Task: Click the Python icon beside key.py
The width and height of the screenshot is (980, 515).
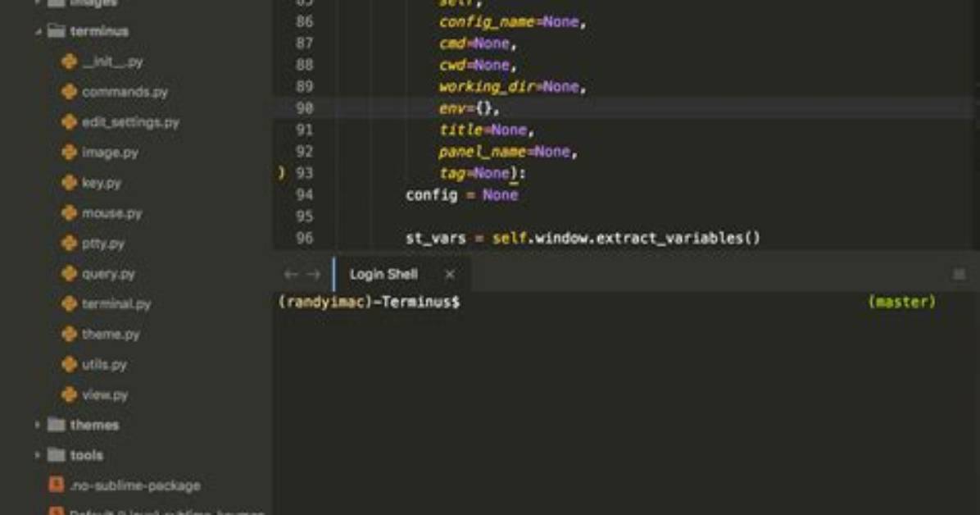Action: (69, 183)
